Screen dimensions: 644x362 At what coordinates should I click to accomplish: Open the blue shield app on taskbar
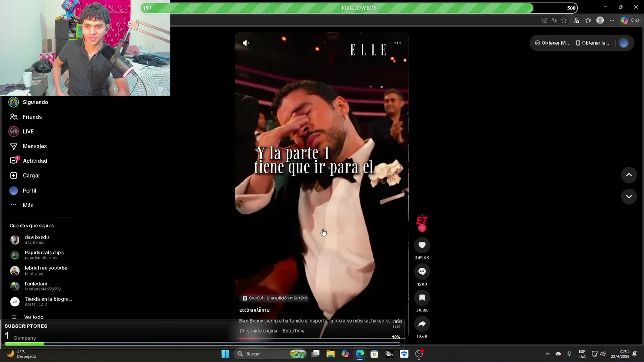coord(404,354)
